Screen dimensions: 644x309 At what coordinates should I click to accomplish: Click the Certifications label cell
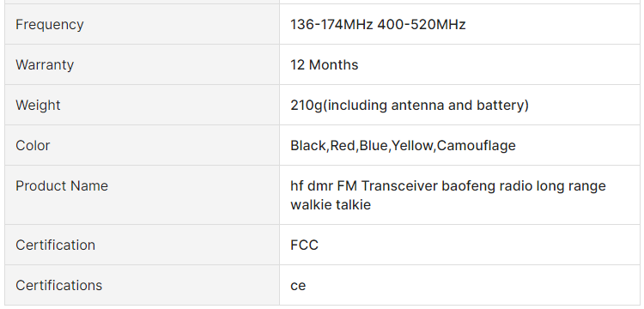(142, 285)
